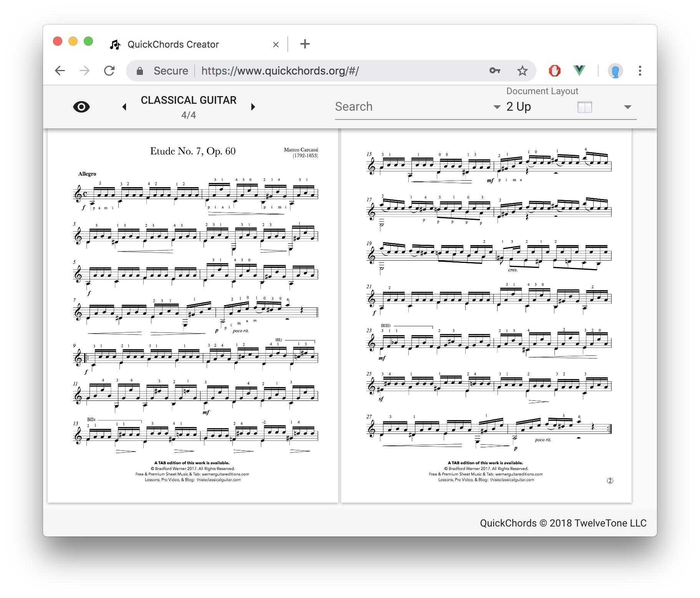Click left page wernerguitareditions.com footer line
This screenshot has height=598, width=700.
click(x=192, y=474)
